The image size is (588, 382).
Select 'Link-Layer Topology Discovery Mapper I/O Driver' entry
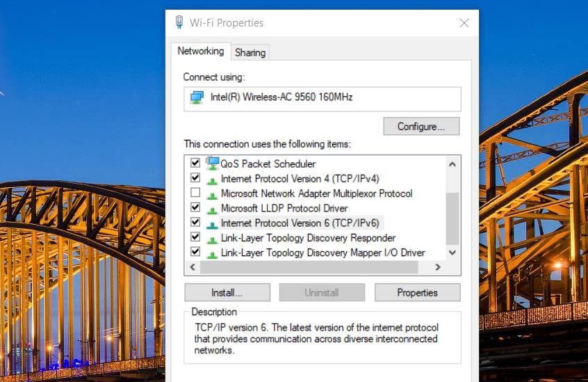tap(323, 253)
